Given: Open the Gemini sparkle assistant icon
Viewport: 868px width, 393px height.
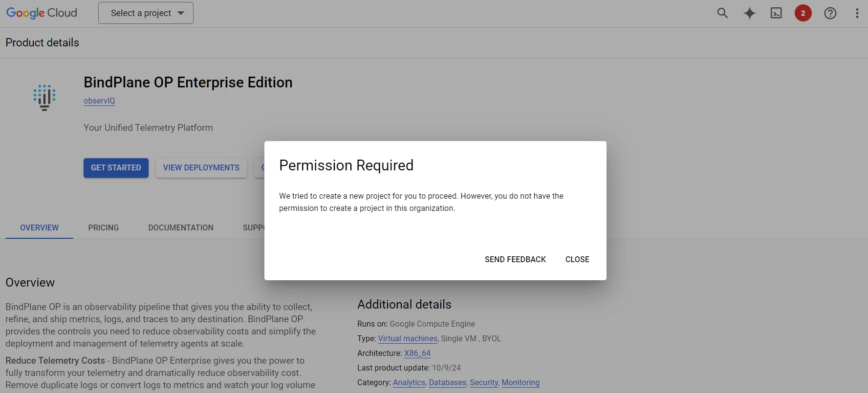Looking at the screenshot, I should coord(749,13).
